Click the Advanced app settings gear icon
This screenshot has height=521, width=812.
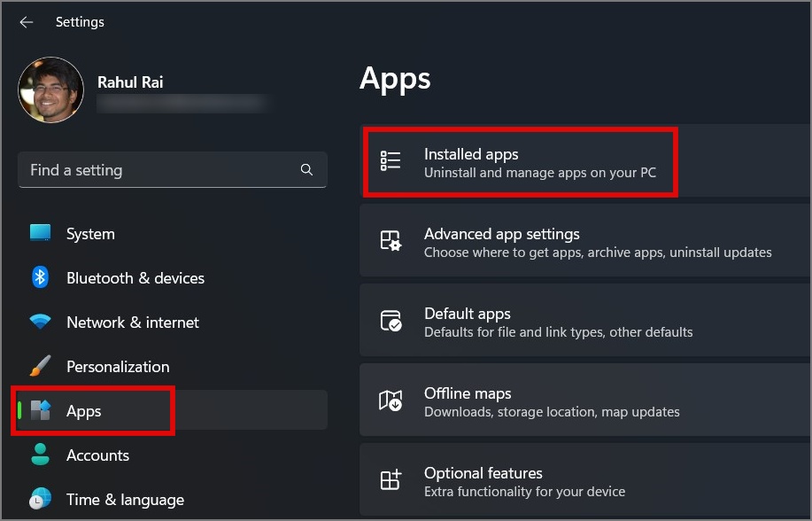(391, 240)
